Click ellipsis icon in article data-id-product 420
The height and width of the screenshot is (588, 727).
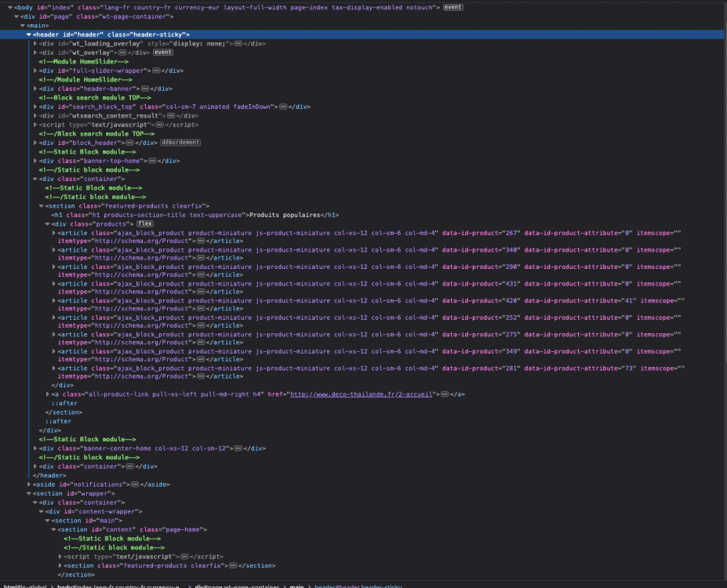point(201,309)
